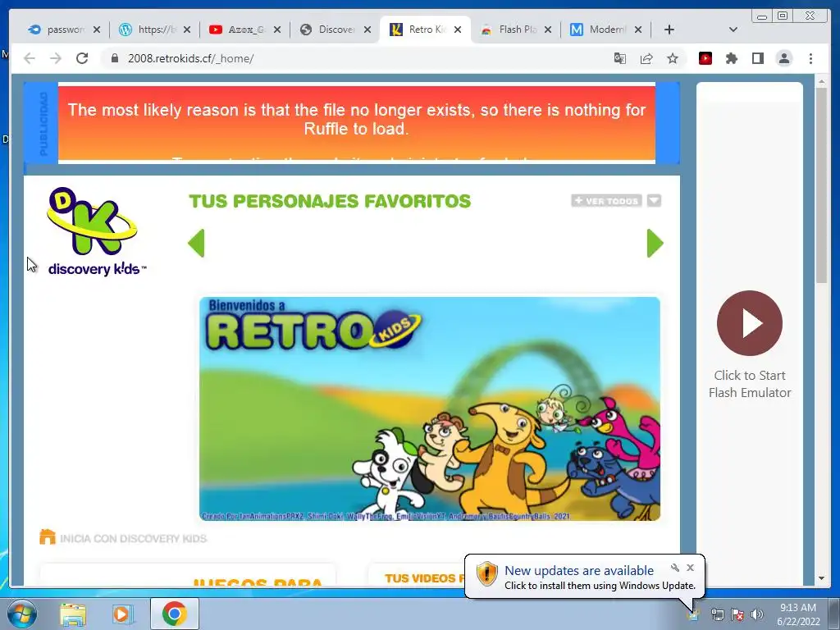Viewport: 840px width, 630px height.
Task: Close the Retro Kids tab
Action: point(458,30)
